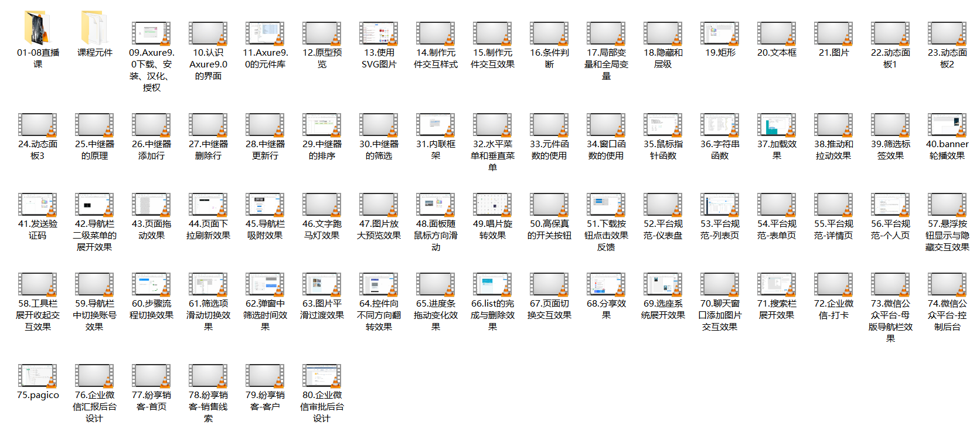Select the 80.企业微信审批后台设计 video
The image size is (980, 435).
coord(322,376)
